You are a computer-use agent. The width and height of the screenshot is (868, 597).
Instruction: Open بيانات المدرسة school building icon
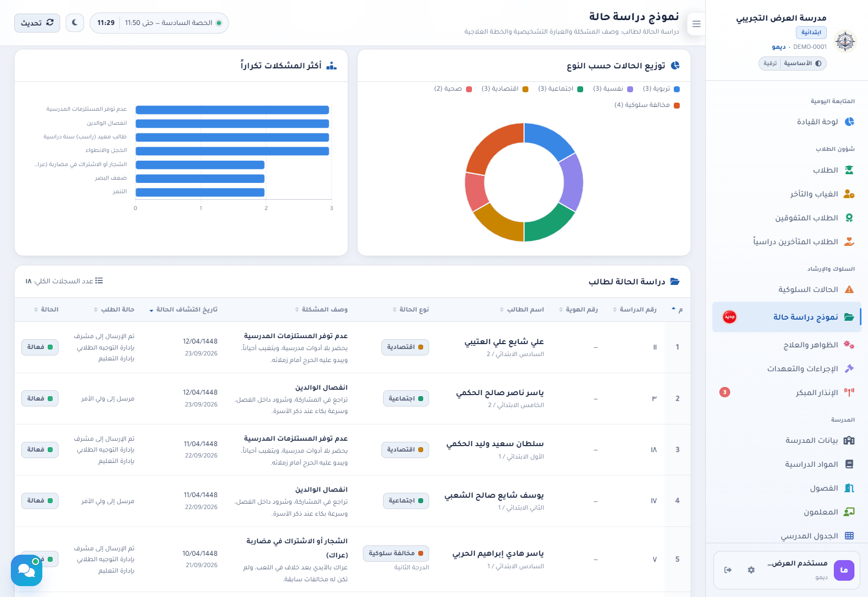[850, 440]
